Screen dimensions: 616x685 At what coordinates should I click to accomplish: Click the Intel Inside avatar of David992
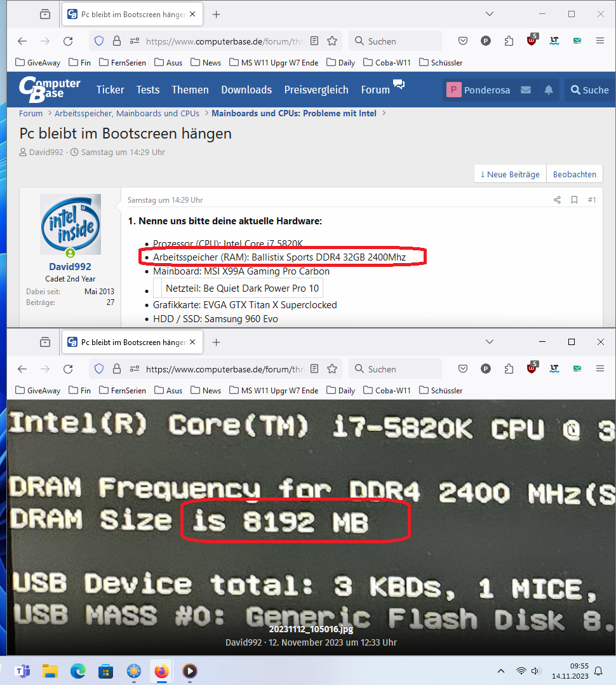click(x=70, y=224)
